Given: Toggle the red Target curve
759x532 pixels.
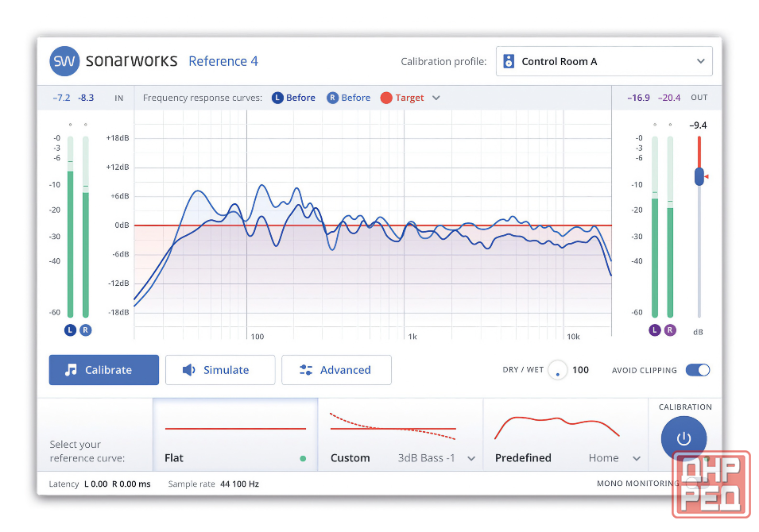Looking at the screenshot, I should [402, 98].
